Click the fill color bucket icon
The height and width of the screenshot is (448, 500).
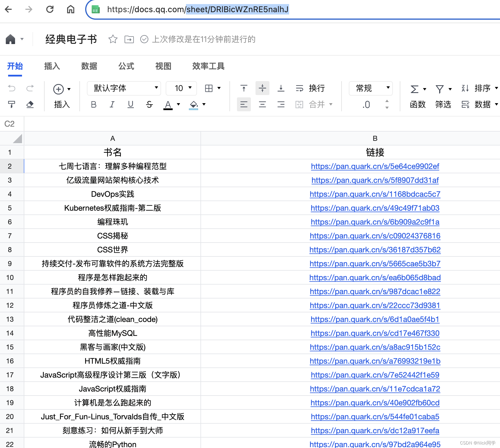[194, 105]
